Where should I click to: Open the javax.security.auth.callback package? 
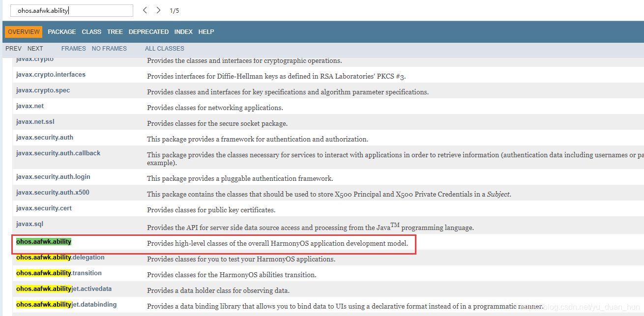click(x=58, y=153)
